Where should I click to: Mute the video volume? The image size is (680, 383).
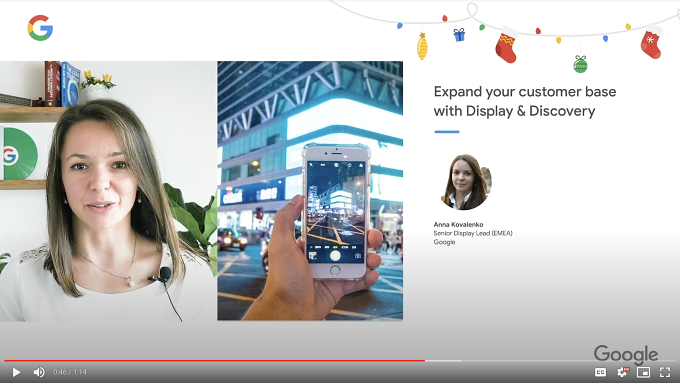[x=39, y=372]
